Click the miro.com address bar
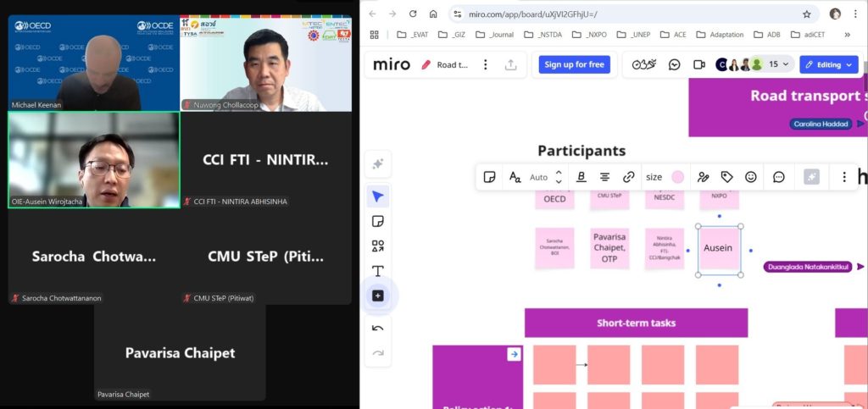This screenshot has width=868, height=409. (632, 14)
